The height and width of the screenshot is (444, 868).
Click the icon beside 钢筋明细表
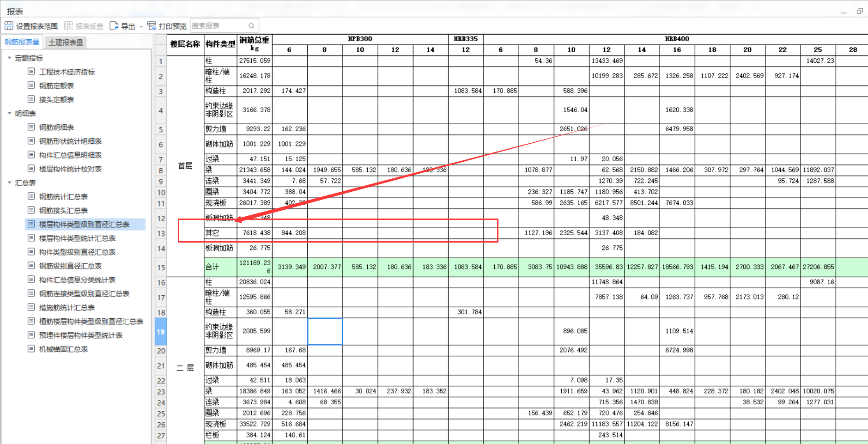click(x=31, y=127)
